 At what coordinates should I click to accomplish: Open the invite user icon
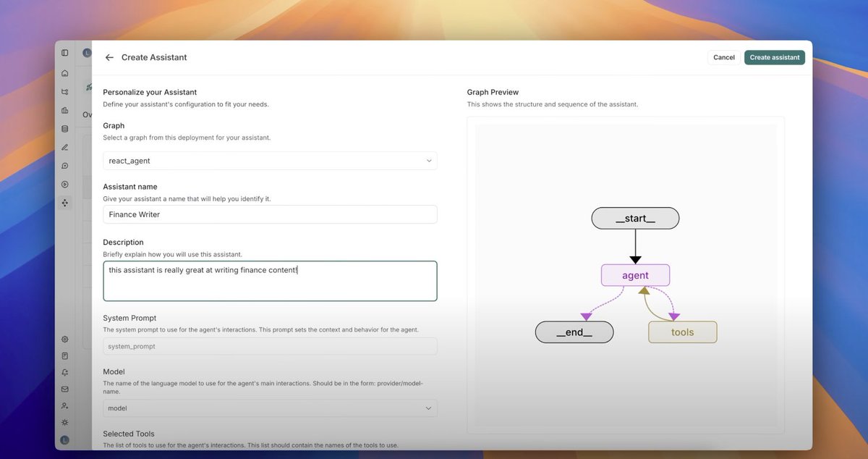[65, 405]
